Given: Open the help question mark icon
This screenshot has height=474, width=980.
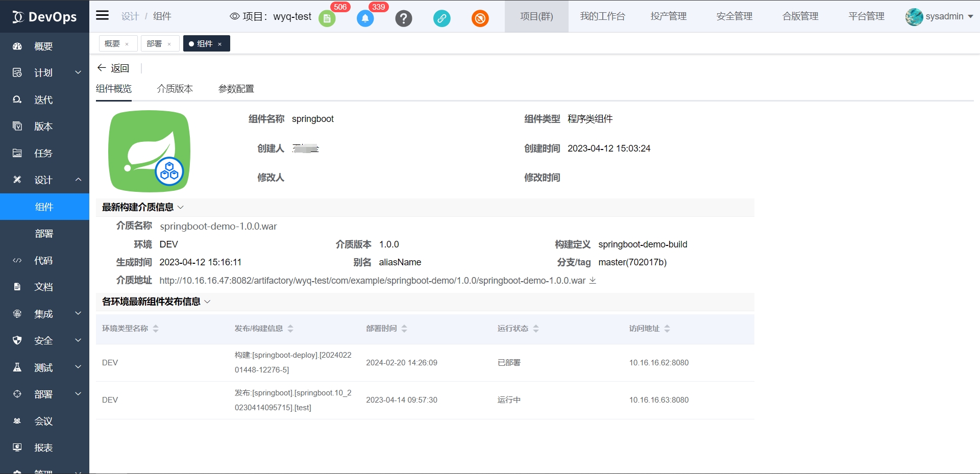Looking at the screenshot, I should (x=403, y=19).
